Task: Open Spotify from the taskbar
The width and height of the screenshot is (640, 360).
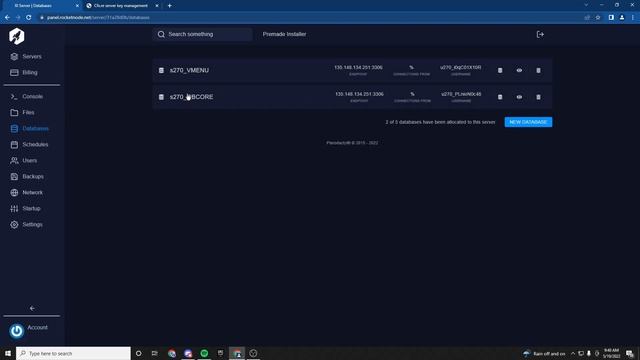Action: pos(204,353)
